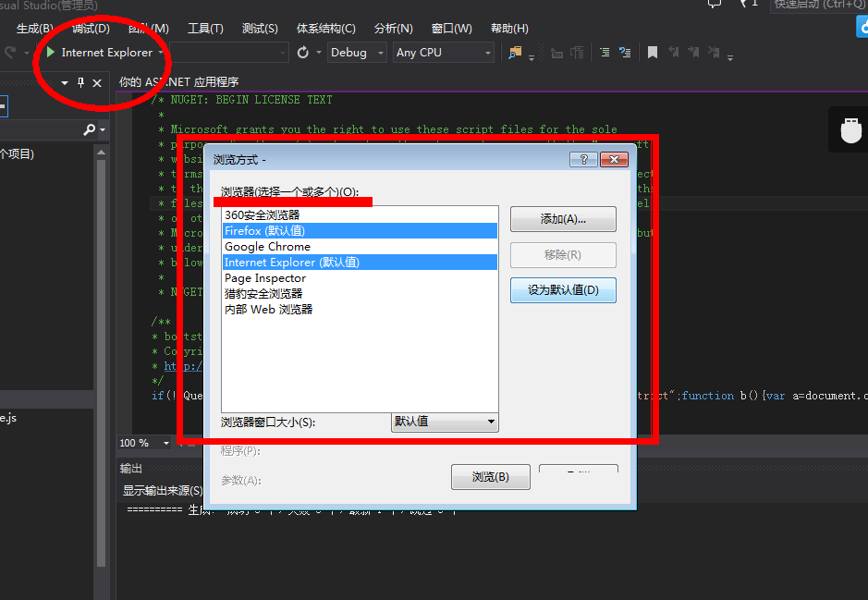Open the 分析(N) menu

pos(394,29)
